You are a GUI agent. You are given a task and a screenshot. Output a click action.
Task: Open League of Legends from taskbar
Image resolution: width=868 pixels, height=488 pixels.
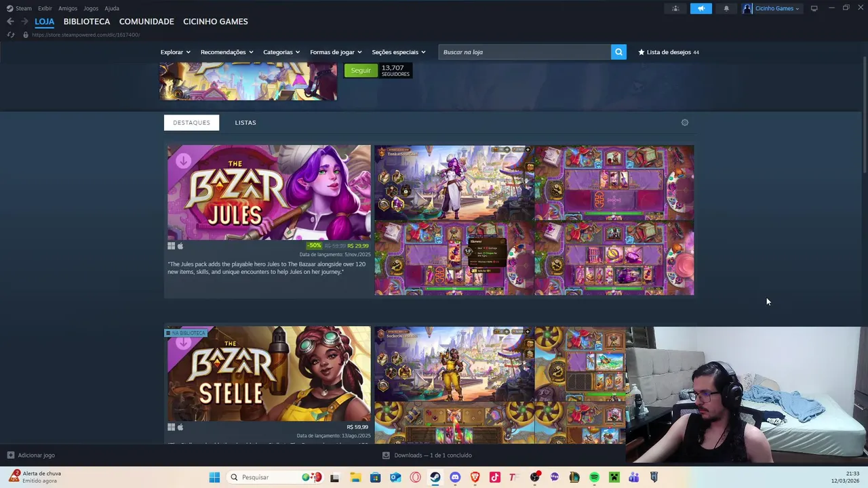coord(574,477)
